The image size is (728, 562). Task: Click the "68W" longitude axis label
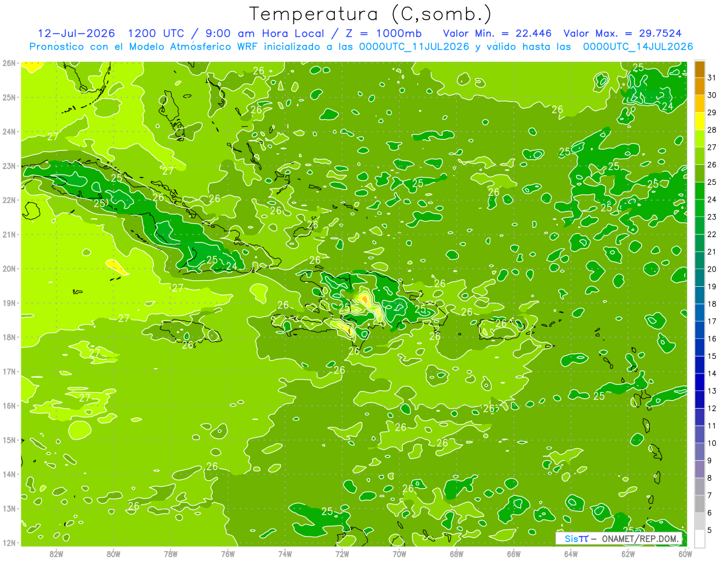pos(456,554)
